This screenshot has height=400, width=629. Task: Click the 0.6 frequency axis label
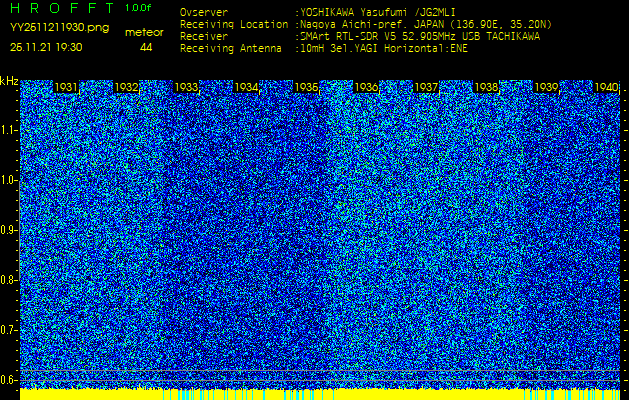click(x=6, y=380)
